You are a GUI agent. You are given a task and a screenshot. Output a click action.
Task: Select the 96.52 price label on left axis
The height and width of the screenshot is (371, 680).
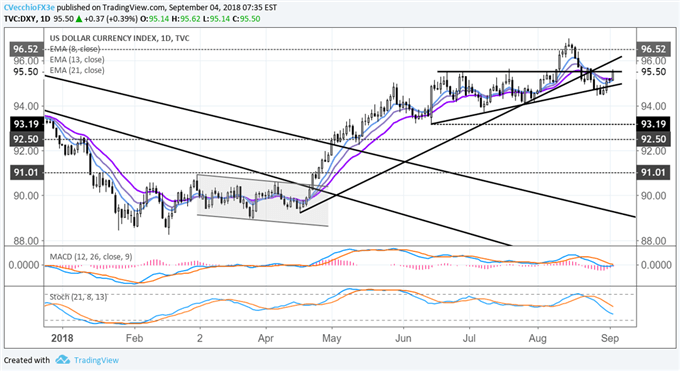(x=25, y=49)
